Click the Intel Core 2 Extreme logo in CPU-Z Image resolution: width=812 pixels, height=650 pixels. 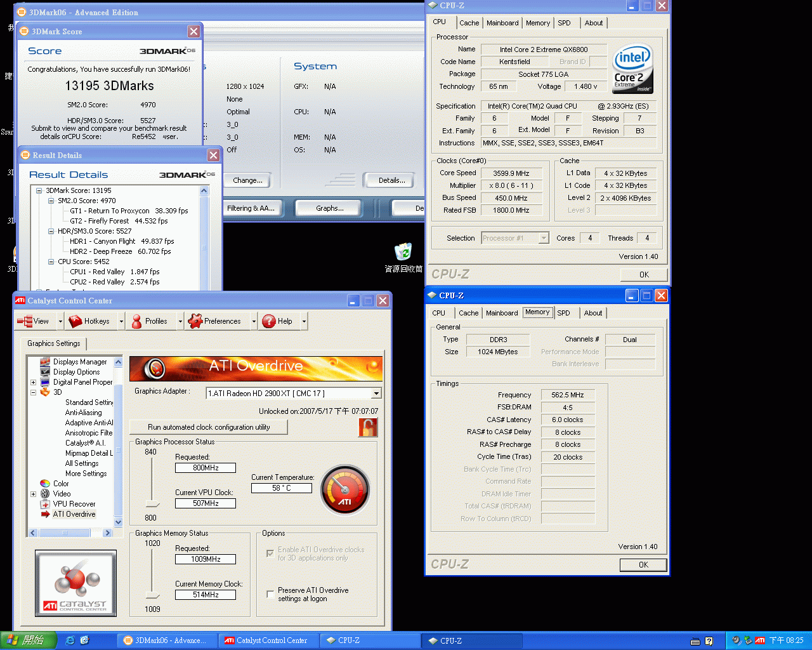tap(632, 69)
